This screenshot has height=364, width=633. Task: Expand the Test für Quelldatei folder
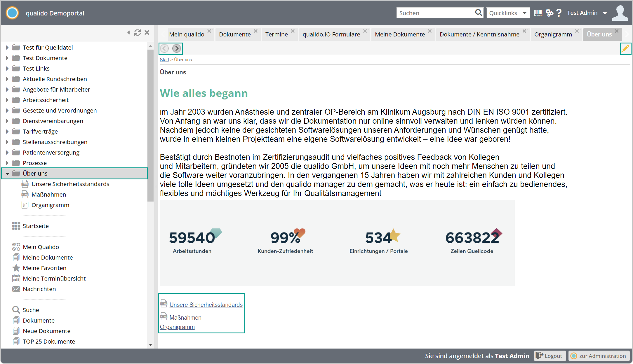click(7, 48)
